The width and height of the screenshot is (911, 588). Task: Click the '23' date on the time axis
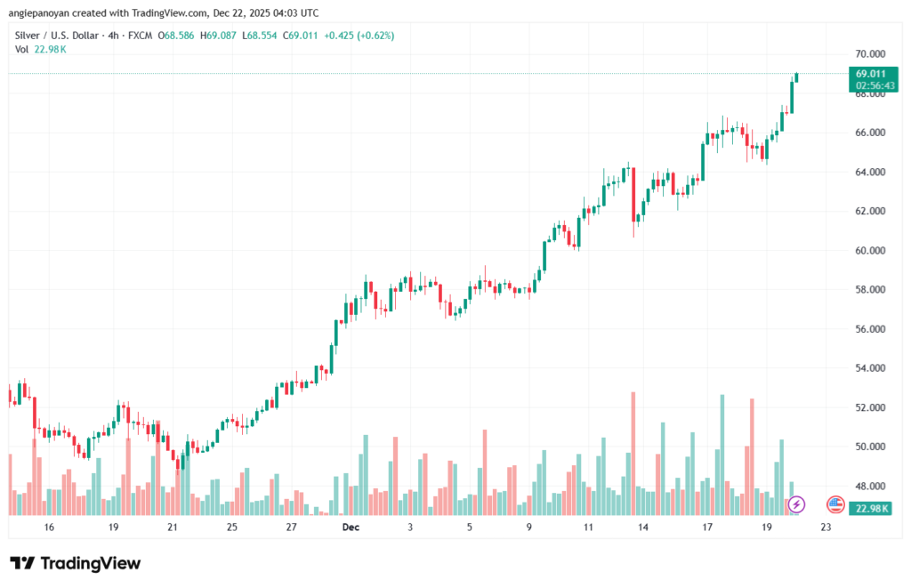click(826, 528)
